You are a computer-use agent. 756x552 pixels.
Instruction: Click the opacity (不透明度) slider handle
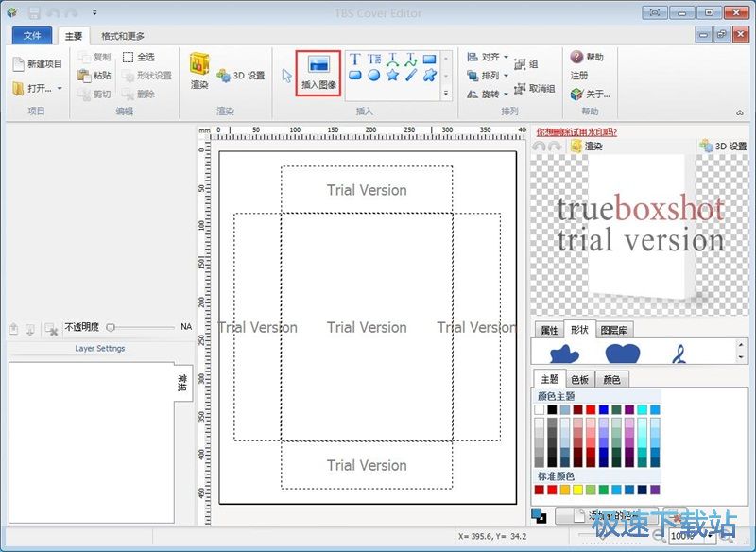(111, 327)
